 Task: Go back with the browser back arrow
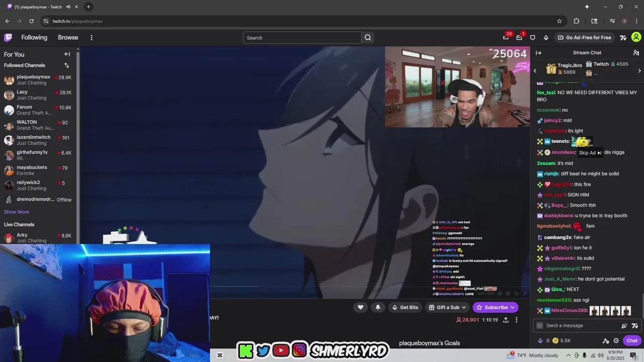[7, 21]
